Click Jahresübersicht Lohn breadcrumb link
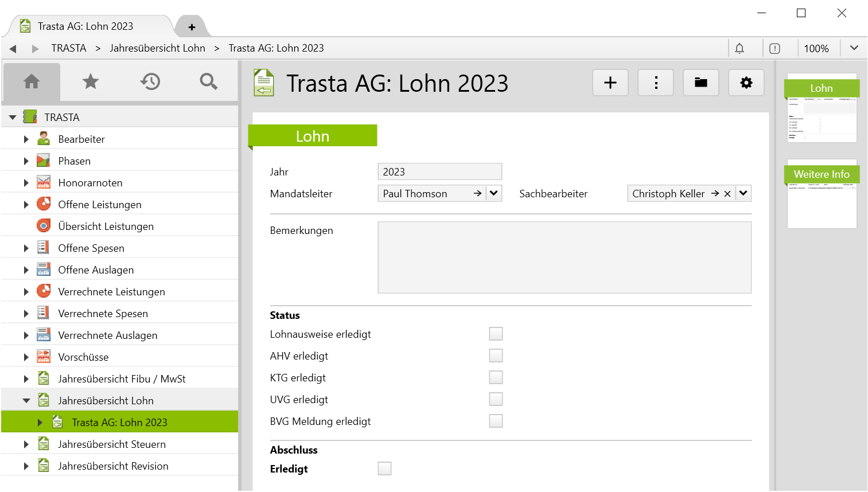 (x=157, y=48)
